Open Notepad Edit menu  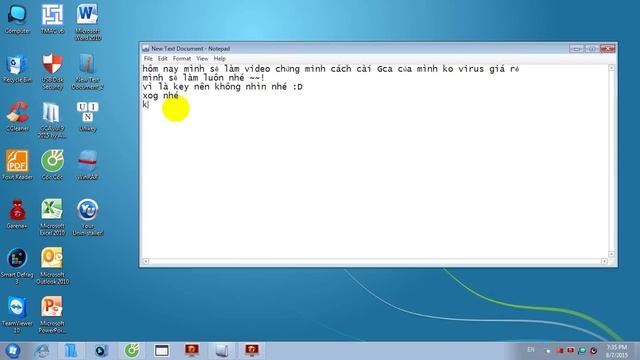click(x=162, y=58)
